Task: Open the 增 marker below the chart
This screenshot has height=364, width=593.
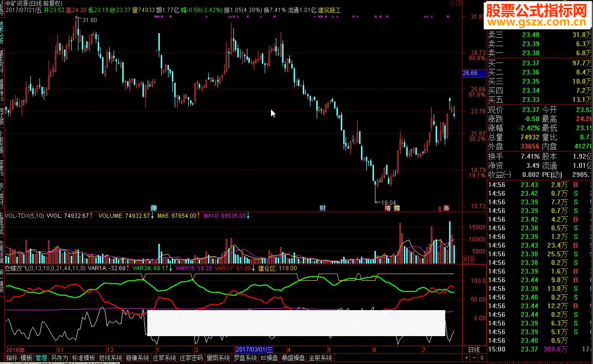Action: (388, 208)
